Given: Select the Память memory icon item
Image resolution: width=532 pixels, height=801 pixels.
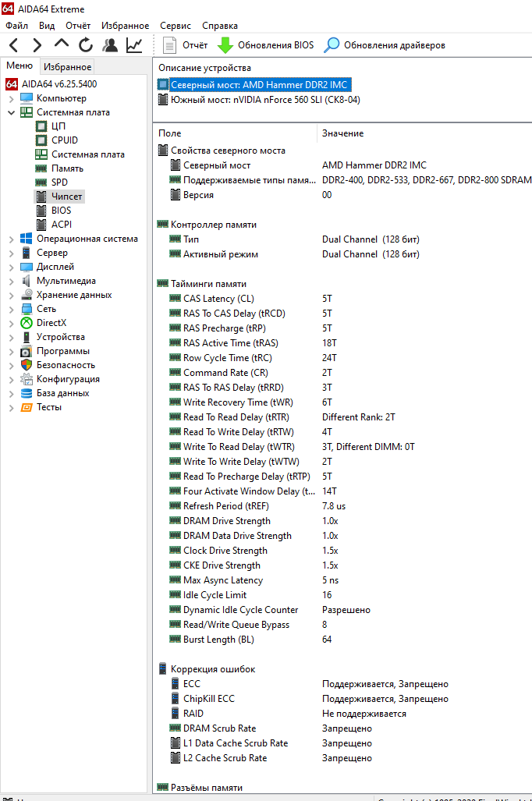Looking at the screenshot, I should click(x=41, y=168).
